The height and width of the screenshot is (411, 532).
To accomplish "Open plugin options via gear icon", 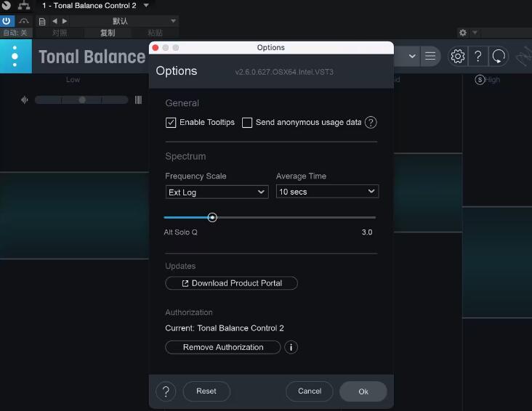I will (x=457, y=56).
